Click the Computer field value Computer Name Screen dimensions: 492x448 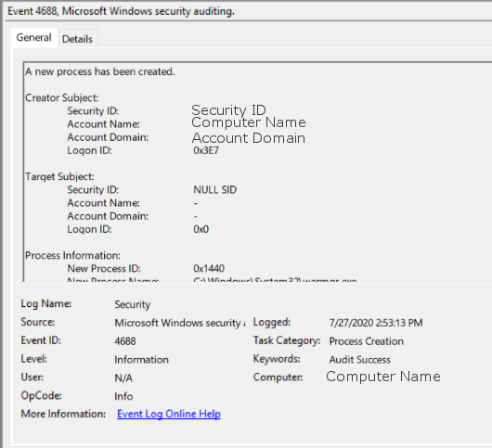pos(383,377)
